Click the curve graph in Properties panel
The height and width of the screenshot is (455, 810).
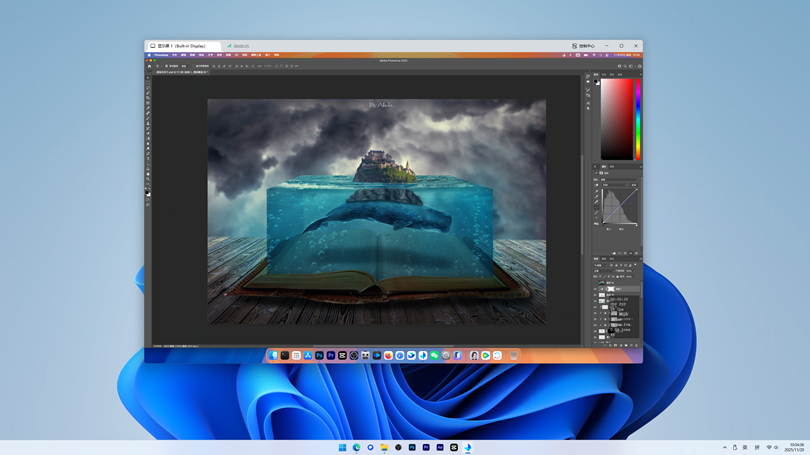pos(619,208)
